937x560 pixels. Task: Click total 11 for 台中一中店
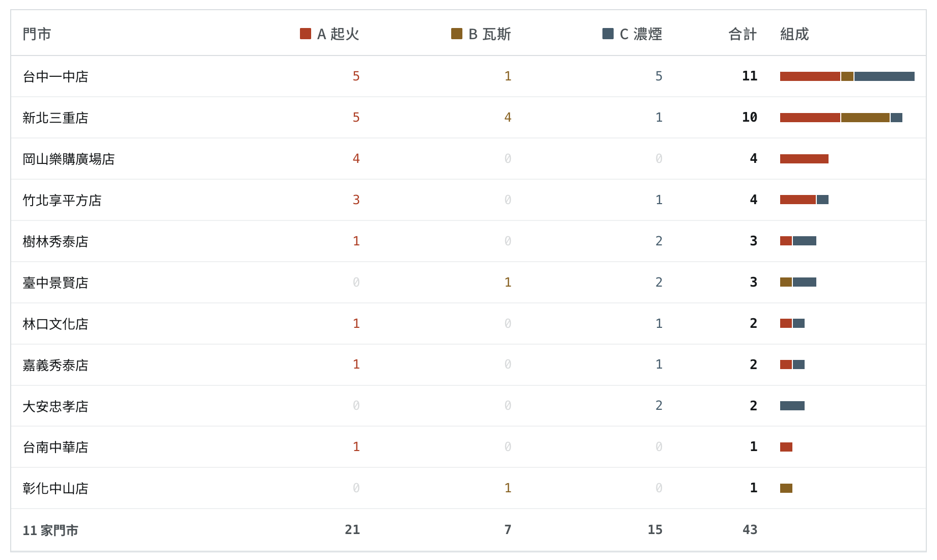coord(750,76)
